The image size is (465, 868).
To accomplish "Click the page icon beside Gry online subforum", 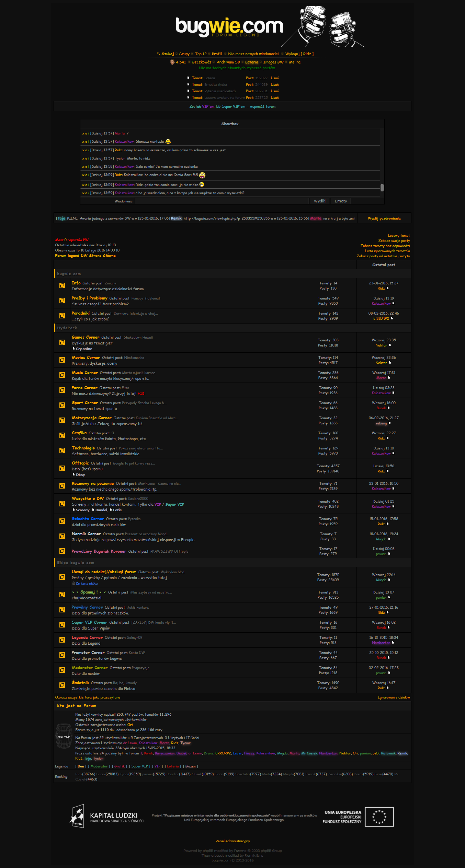I will click(x=73, y=349).
